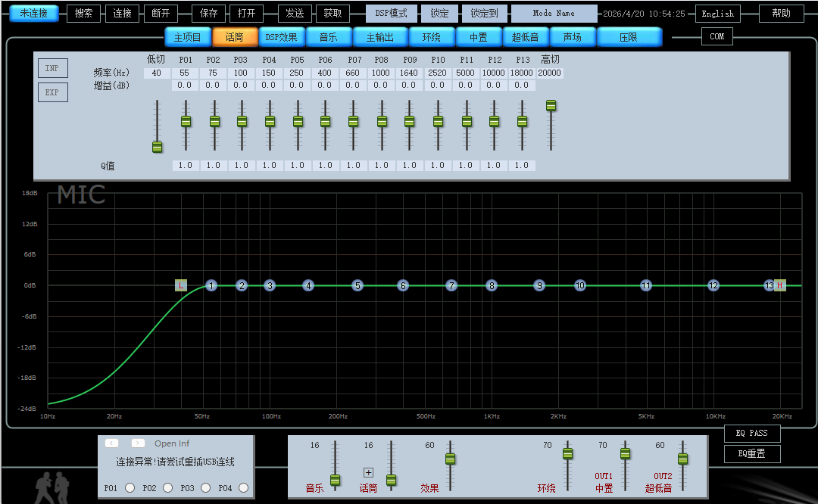Click the EQ重置 reset button
Viewport: 818px width, 504px height.
click(751, 453)
